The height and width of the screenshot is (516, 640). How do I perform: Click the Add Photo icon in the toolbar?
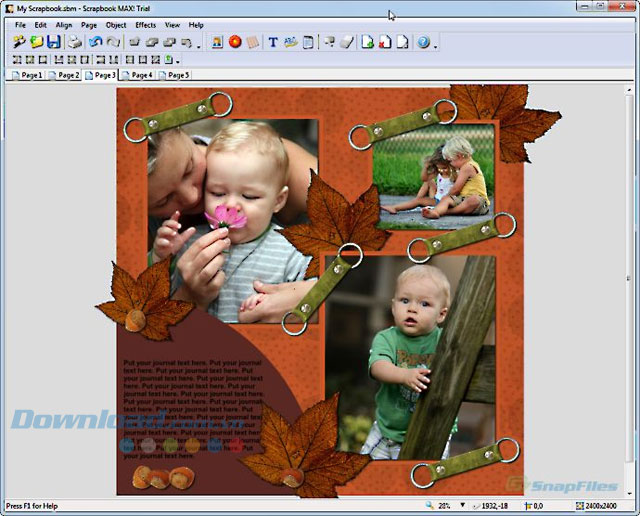217,42
